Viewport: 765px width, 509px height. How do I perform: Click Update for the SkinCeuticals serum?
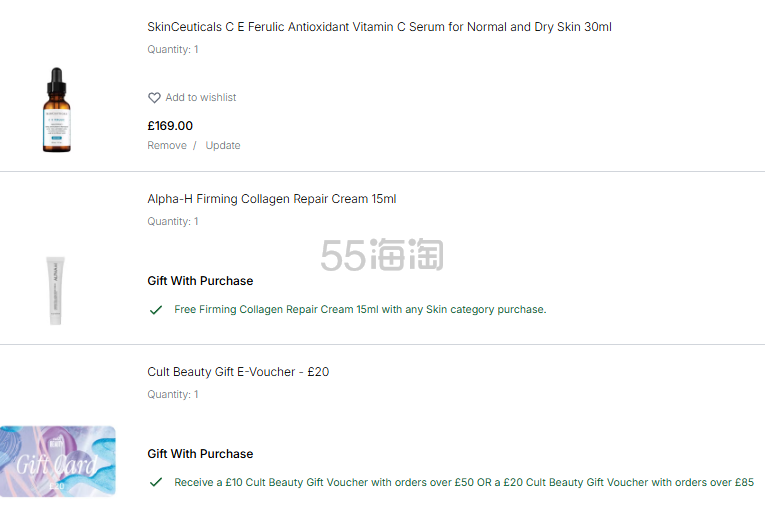tap(223, 146)
